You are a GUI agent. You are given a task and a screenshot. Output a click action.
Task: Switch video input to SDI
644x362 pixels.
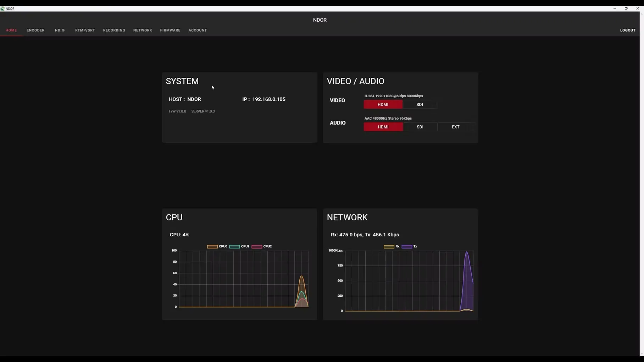(420, 105)
